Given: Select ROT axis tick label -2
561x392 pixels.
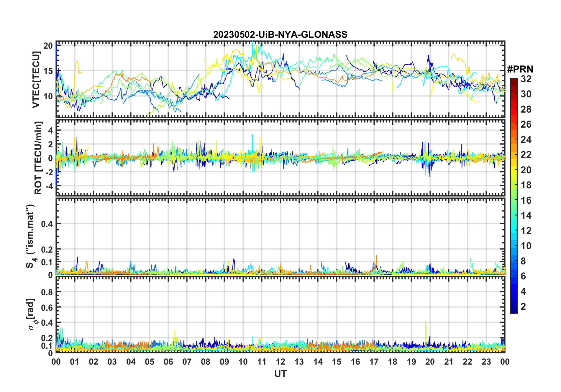Looking at the screenshot, I should pos(49,172).
